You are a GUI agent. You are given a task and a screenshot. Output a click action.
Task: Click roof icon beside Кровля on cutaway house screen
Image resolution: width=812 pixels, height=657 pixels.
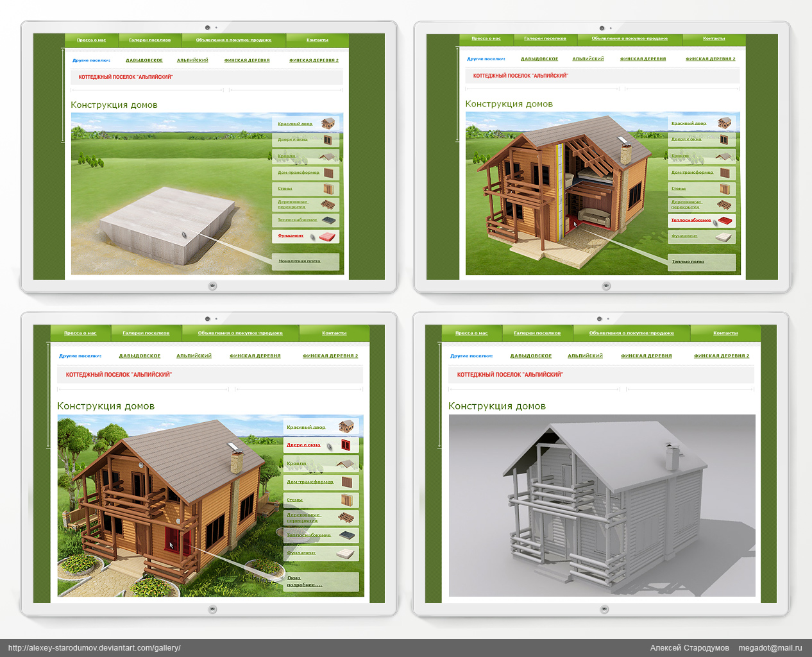pos(723,156)
